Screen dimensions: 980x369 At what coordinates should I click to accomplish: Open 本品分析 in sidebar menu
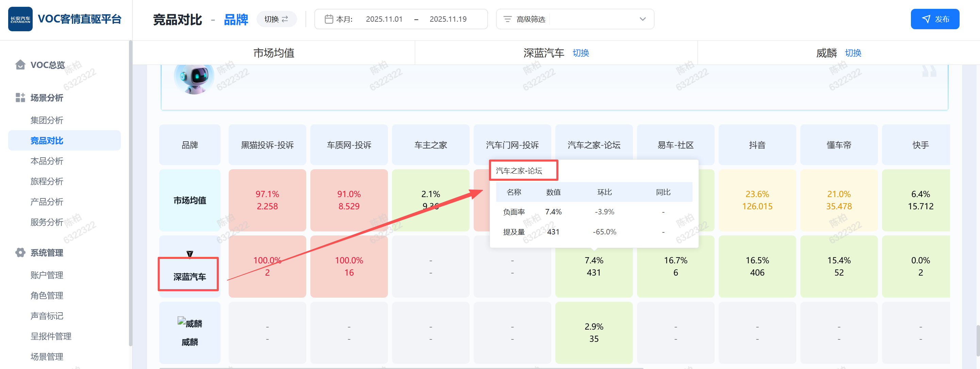pyautogui.click(x=47, y=161)
